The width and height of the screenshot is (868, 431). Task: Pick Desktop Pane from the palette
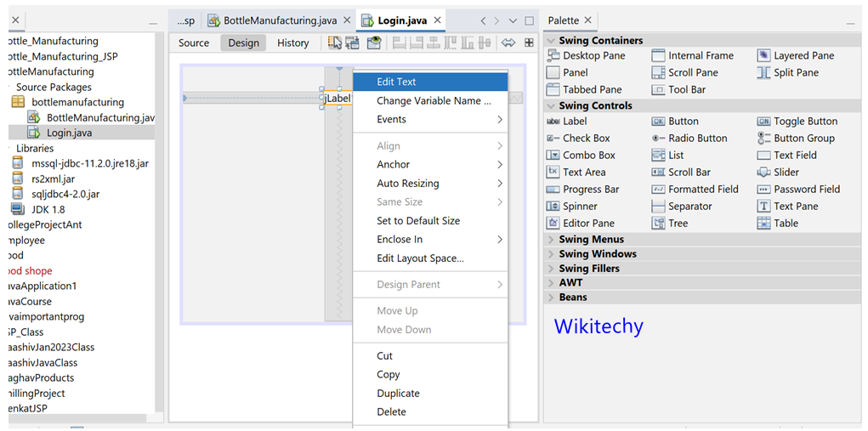click(587, 55)
